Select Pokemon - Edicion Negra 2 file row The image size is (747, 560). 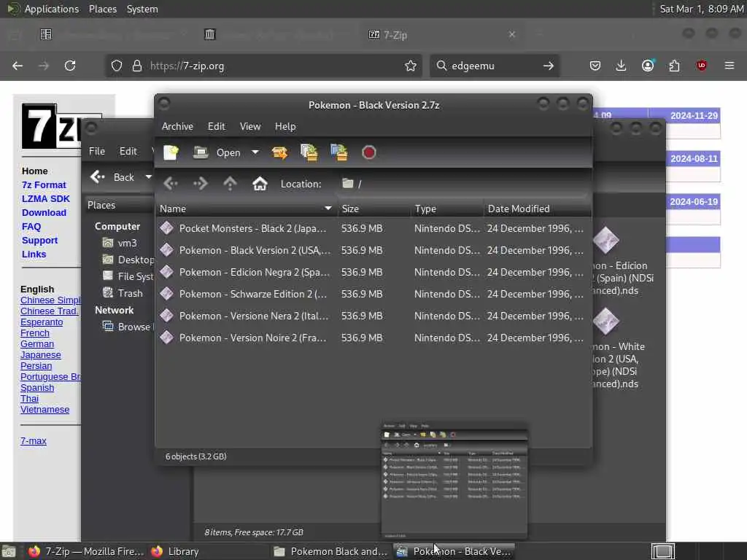373,273
